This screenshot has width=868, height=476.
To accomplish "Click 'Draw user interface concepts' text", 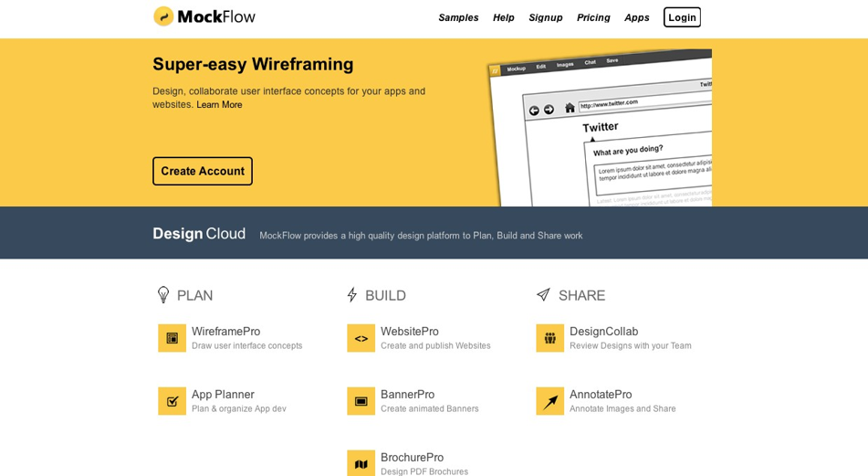I will click(247, 345).
